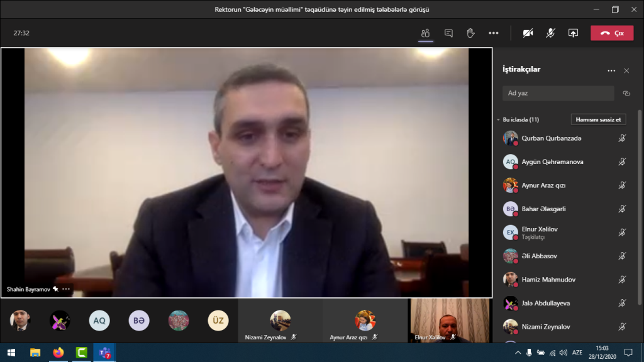
Task: Open the share screen tray
Action: point(573,33)
